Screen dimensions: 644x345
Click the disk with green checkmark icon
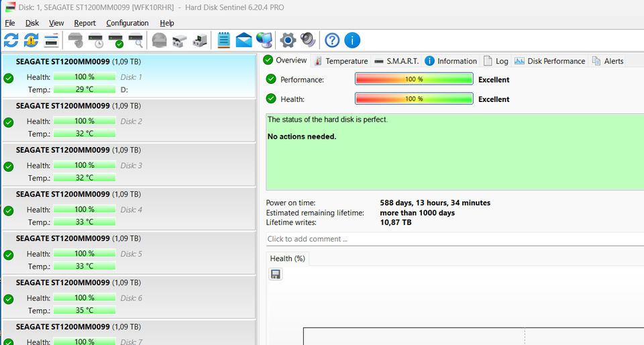pos(116,40)
